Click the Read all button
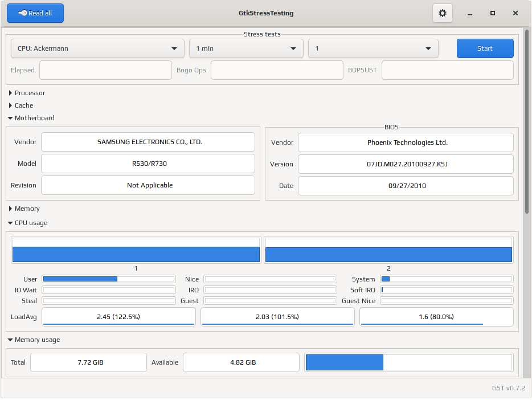Image resolution: width=532 pixels, height=400 pixels. (x=35, y=13)
